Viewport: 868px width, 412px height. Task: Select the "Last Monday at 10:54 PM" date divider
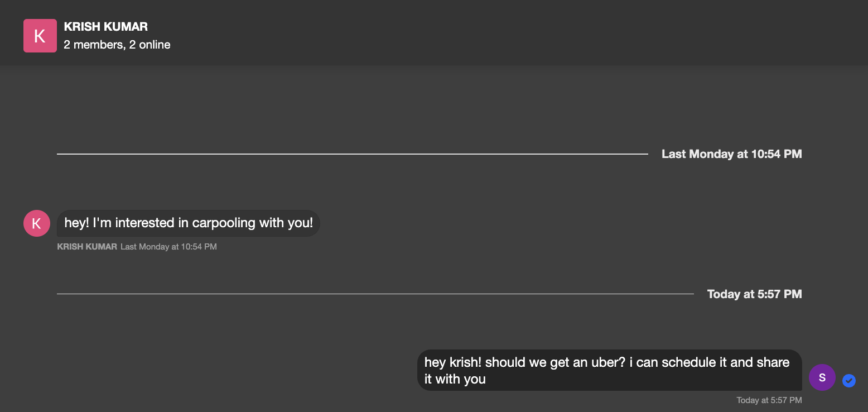point(731,154)
